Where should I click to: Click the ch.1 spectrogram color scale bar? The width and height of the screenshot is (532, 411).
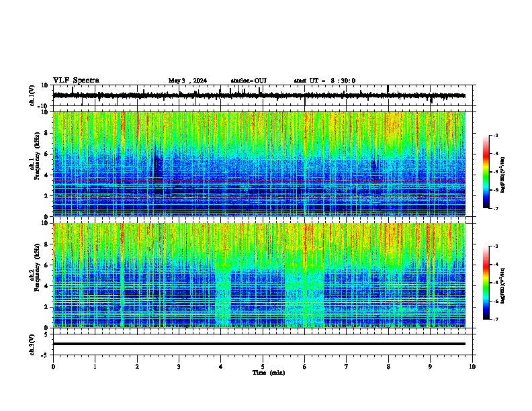486,172
